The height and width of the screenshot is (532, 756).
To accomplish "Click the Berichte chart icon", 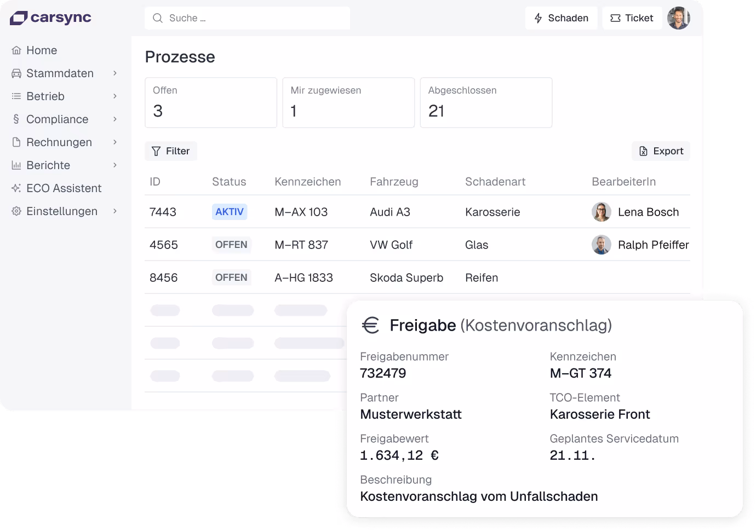I will click(x=16, y=165).
